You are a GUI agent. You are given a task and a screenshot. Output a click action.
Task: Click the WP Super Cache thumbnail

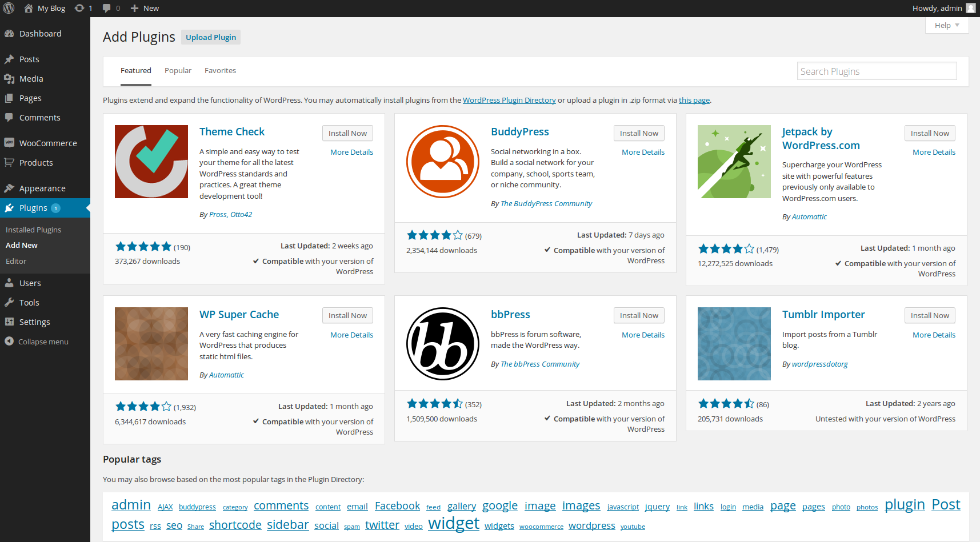click(151, 344)
